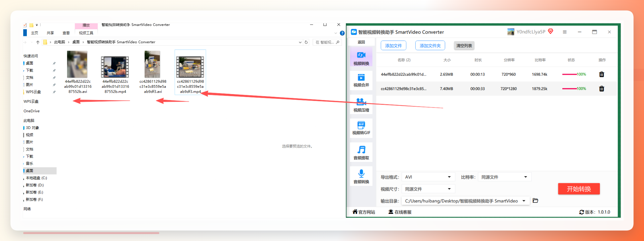The height and width of the screenshot is (241, 644).
Task: Click the 2.65MB size cell
Action: (x=446, y=74)
